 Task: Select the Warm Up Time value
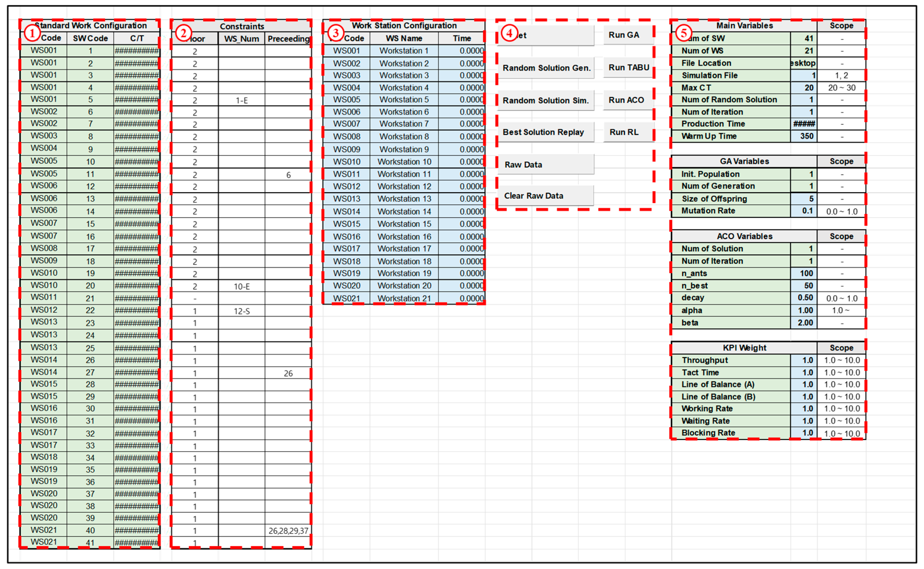804,136
